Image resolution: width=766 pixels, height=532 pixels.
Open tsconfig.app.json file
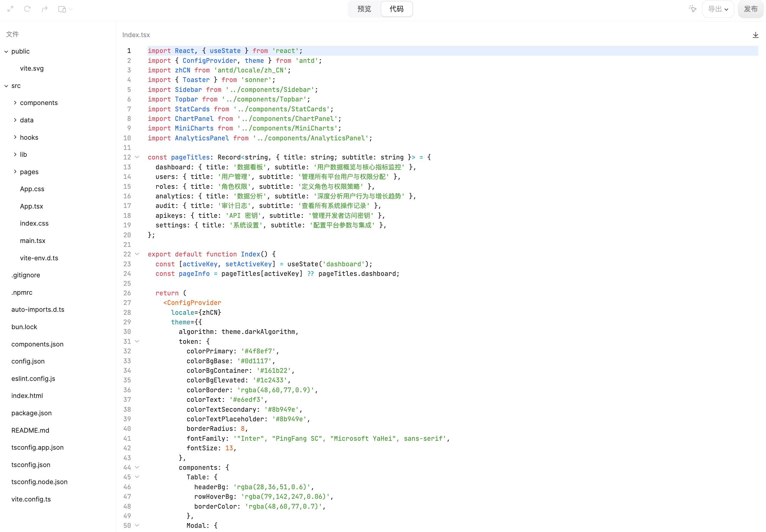pos(37,447)
